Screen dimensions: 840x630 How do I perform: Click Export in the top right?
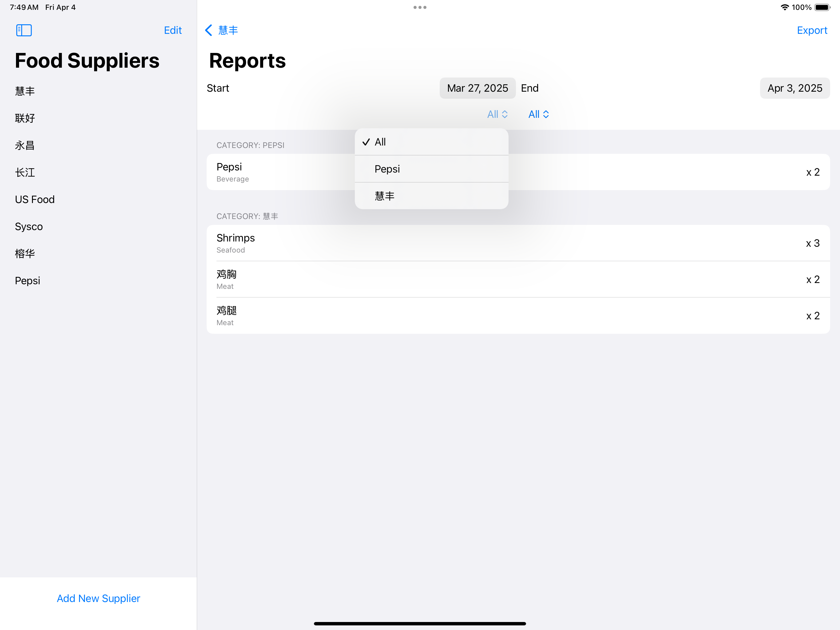pos(812,30)
